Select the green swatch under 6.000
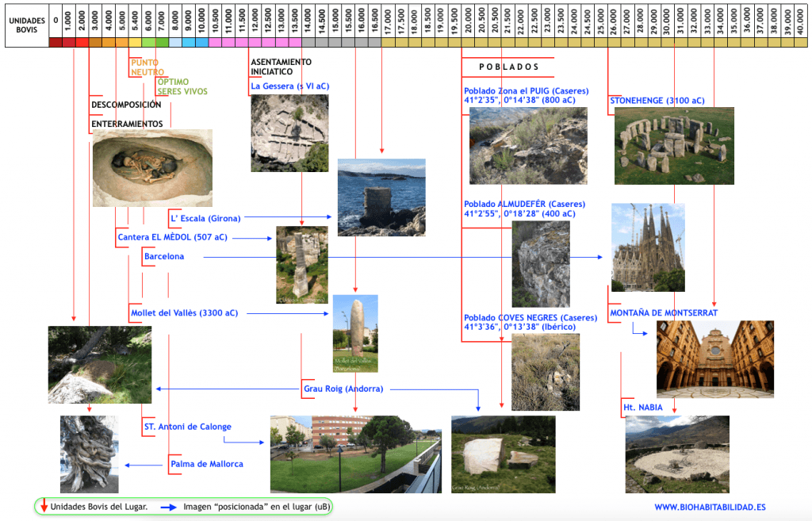The width and height of the screenshot is (812, 521). pyautogui.click(x=148, y=43)
